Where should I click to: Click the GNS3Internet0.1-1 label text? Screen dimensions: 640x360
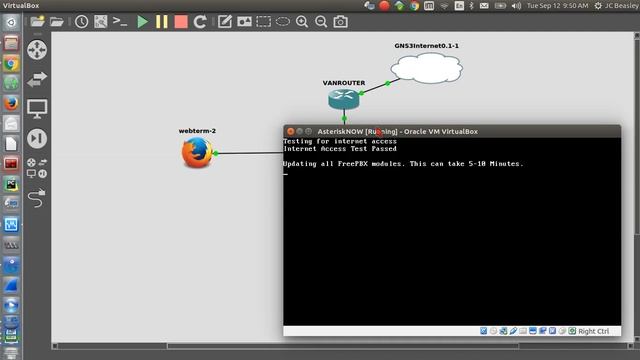point(427,46)
